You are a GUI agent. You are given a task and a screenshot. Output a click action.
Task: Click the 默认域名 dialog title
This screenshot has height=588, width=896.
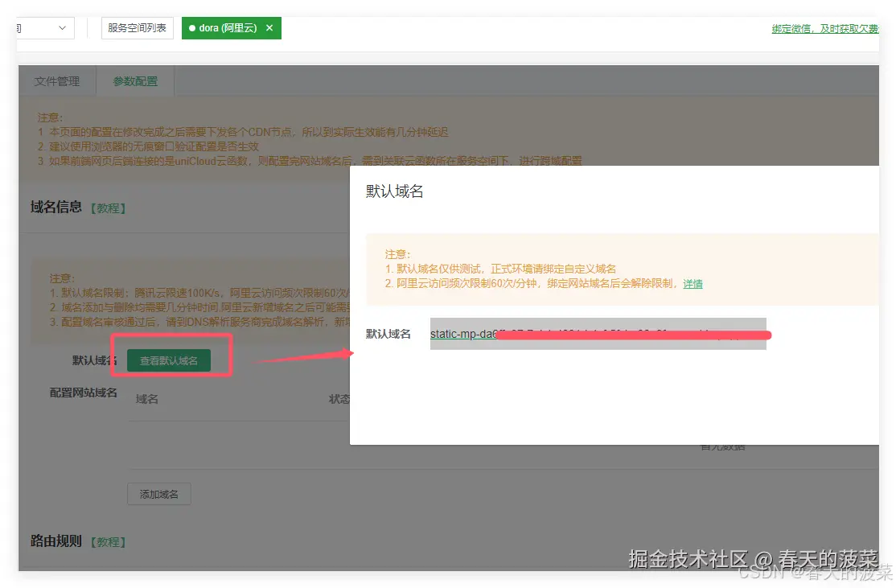pyautogui.click(x=394, y=191)
